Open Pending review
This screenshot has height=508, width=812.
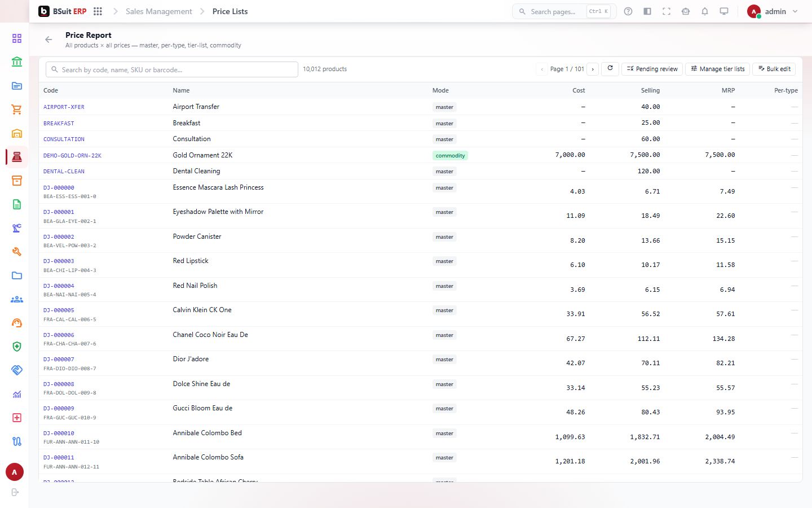(652, 69)
